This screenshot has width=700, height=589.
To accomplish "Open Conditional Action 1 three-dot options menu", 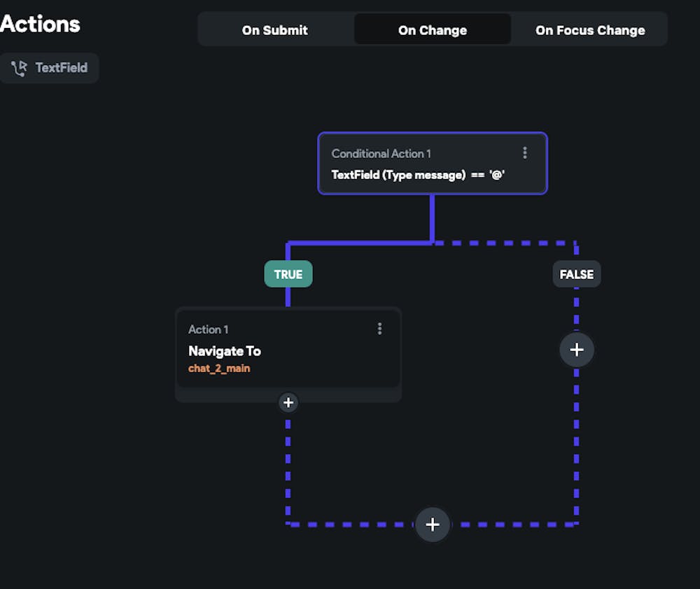I will [x=525, y=153].
